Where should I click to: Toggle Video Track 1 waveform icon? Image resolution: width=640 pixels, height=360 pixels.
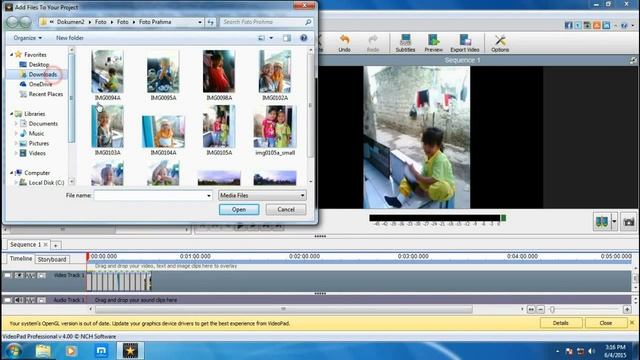(x=30, y=276)
